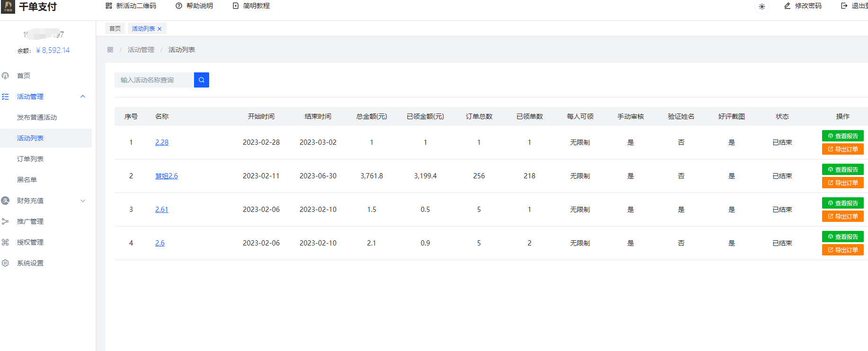Click 修改密码 to change password

(x=803, y=6)
